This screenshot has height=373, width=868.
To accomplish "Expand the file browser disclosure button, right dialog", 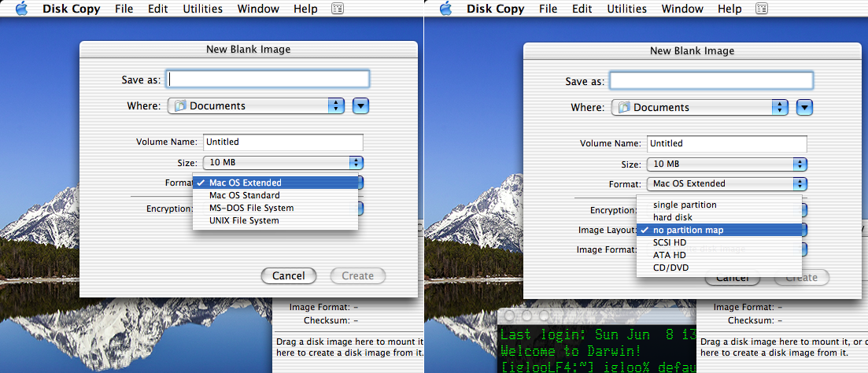I will [x=805, y=107].
